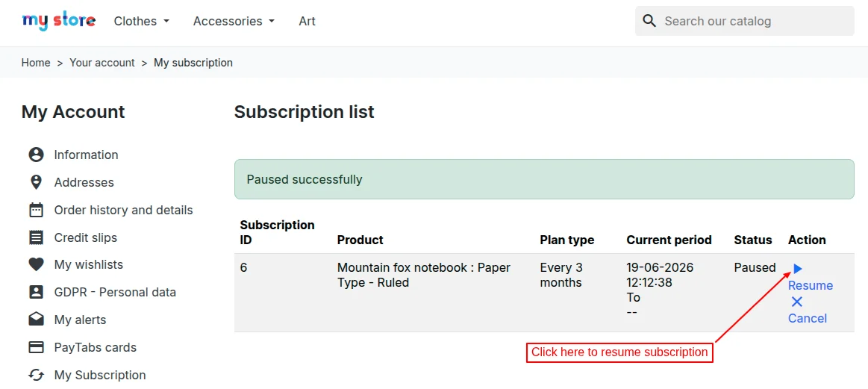Click the Product column header

click(x=360, y=240)
